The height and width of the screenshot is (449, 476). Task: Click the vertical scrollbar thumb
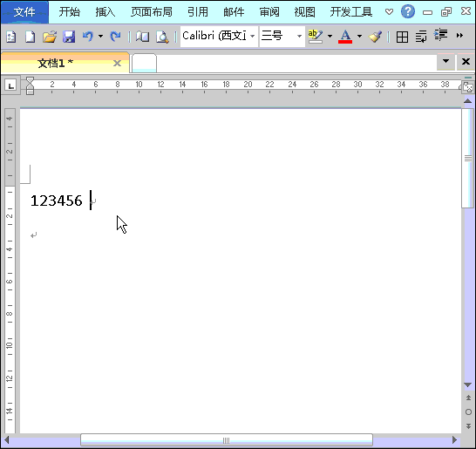click(468, 158)
